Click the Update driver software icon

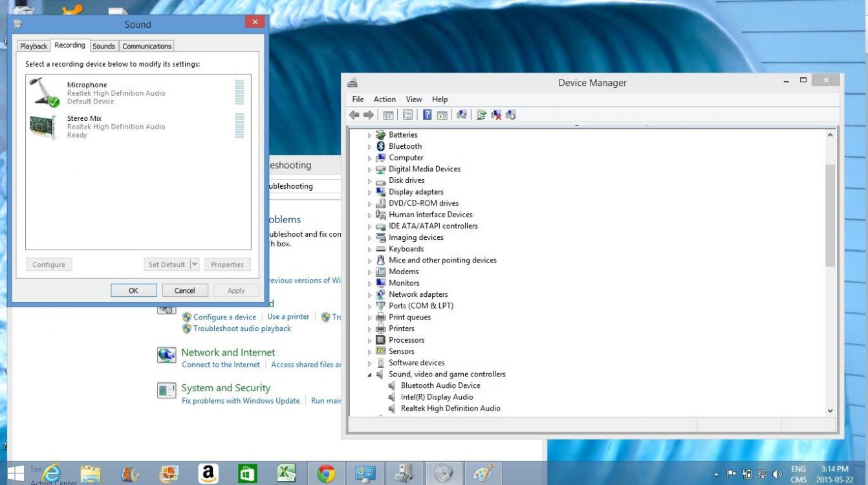click(482, 114)
